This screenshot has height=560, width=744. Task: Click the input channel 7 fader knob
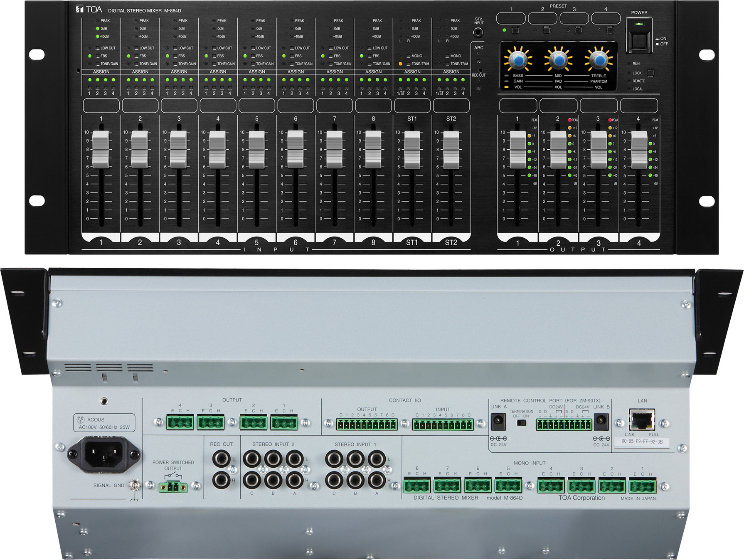(334, 149)
